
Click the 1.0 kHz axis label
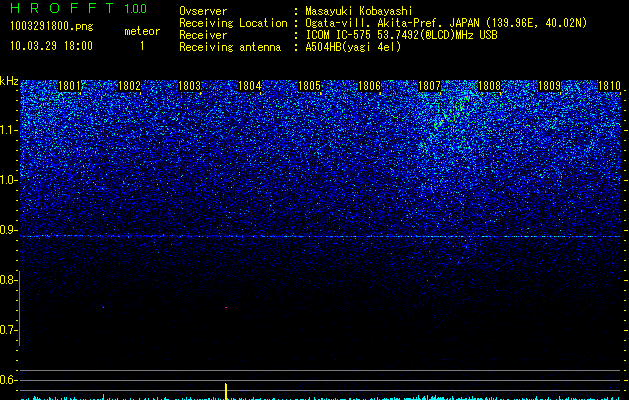click(x=8, y=180)
